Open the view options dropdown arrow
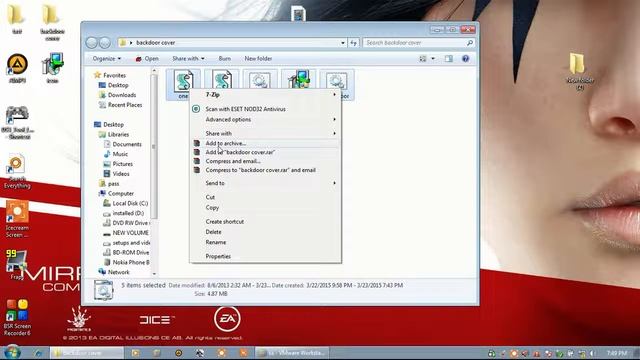The image size is (640, 360). [433, 59]
